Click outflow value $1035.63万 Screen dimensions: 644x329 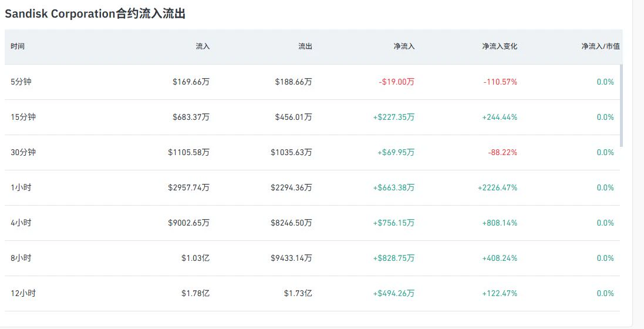[292, 153]
